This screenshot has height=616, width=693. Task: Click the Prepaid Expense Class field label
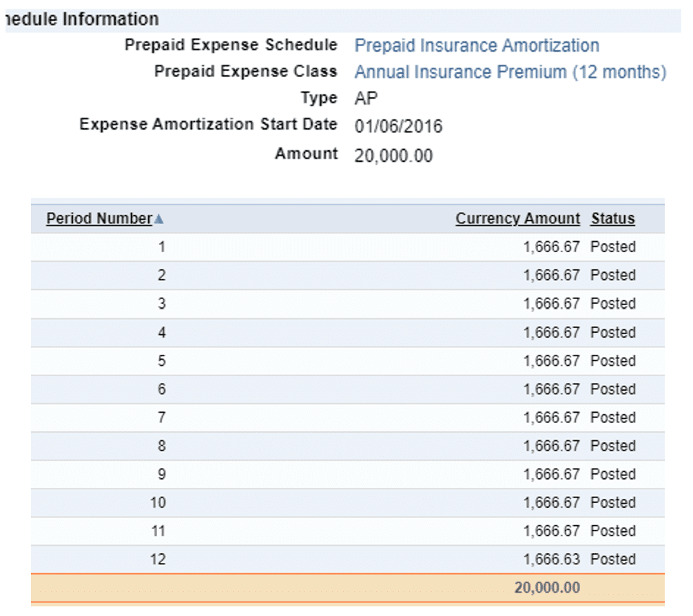(246, 72)
